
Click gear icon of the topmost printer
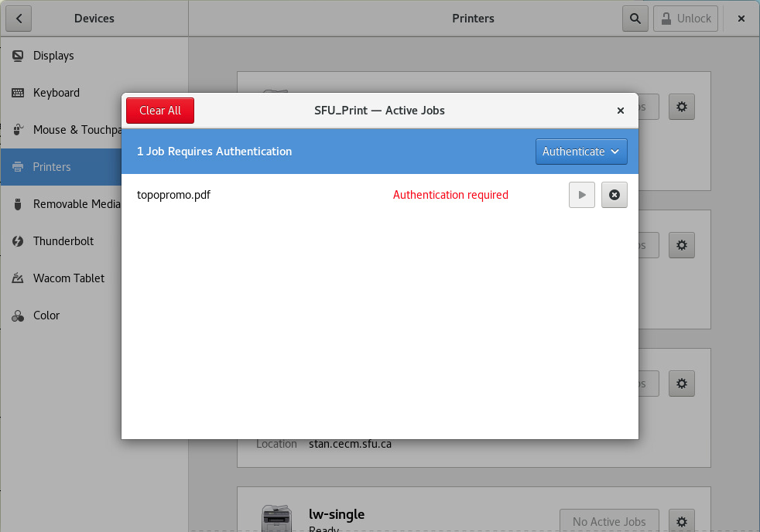tap(681, 107)
